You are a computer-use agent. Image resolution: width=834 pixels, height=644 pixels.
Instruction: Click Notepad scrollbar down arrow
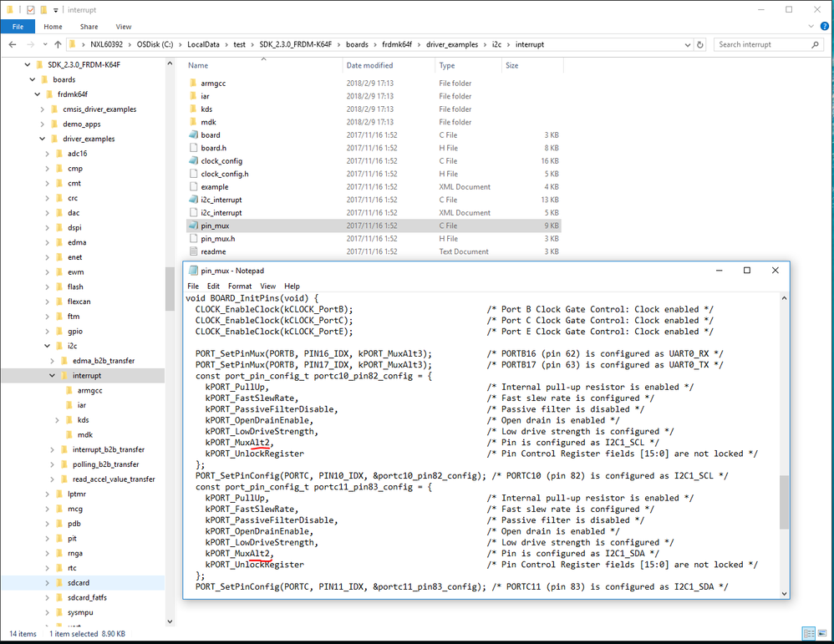point(784,593)
